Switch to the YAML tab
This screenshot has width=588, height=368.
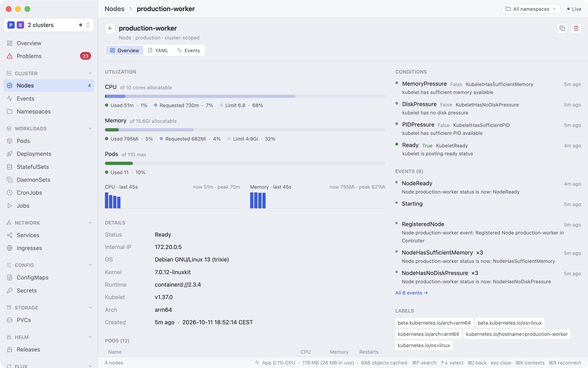coord(158,50)
